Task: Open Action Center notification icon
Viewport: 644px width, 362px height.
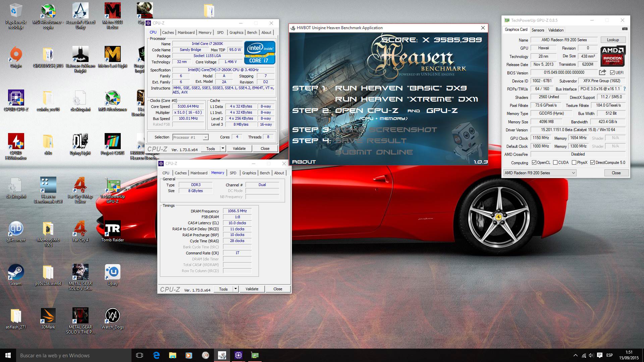Action: [x=600, y=355]
